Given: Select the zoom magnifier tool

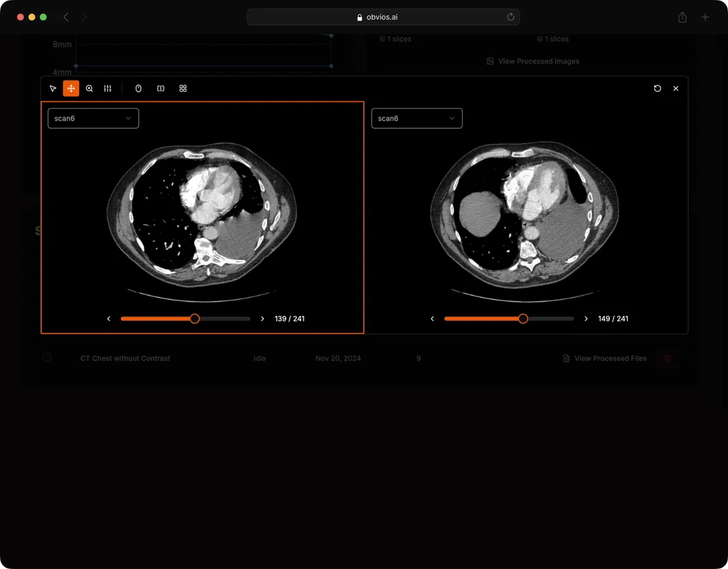Looking at the screenshot, I should (x=90, y=89).
